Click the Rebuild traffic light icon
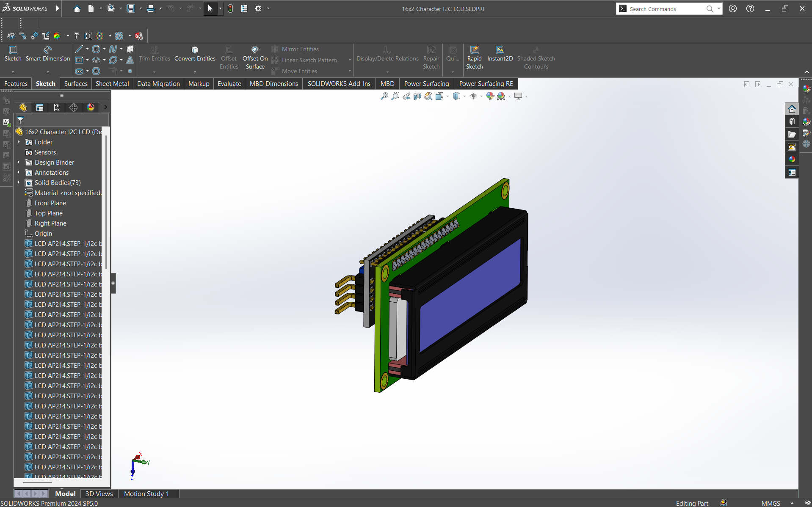The height and width of the screenshot is (507, 812). coord(230,8)
